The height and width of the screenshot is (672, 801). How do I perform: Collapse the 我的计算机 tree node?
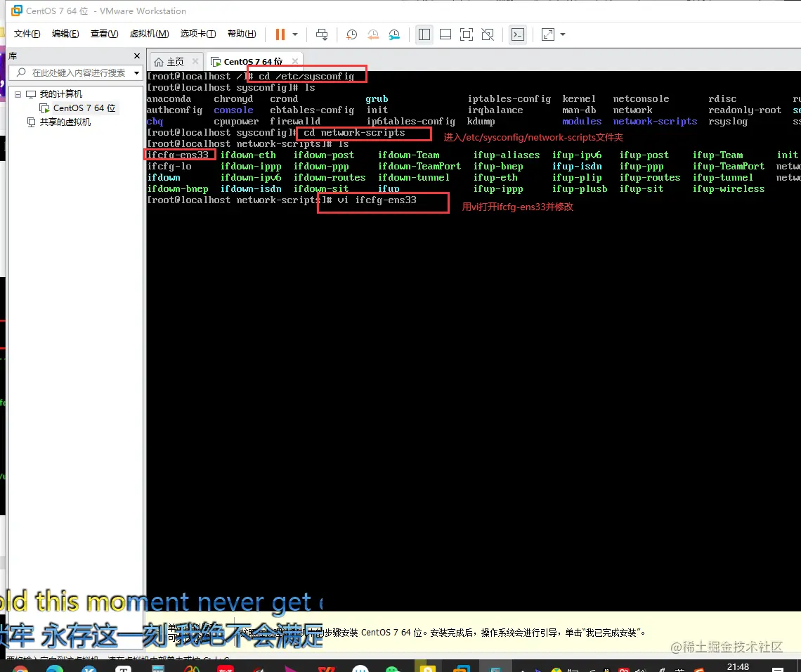18,94
